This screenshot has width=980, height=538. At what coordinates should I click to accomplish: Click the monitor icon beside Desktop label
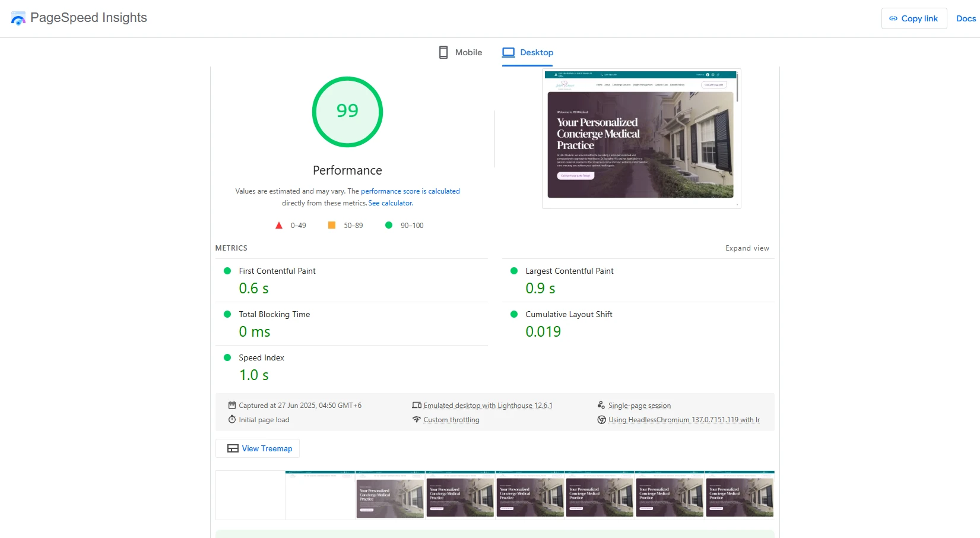coord(509,52)
